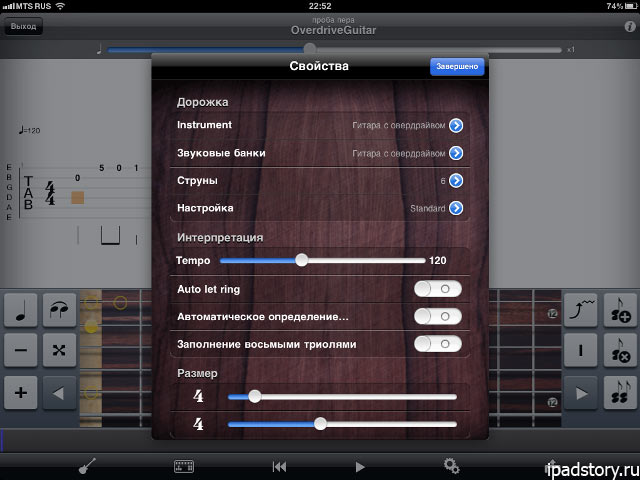Toggle Auto let ring switch
This screenshot has height=480, width=640.
pyautogui.click(x=438, y=289)
